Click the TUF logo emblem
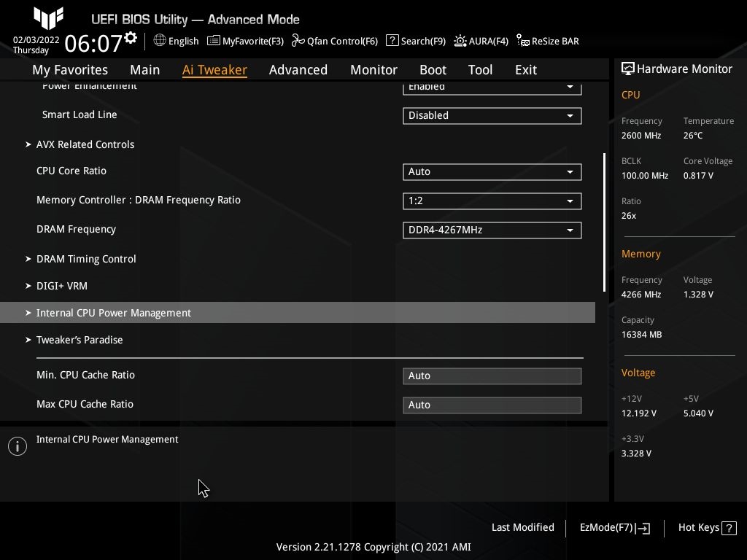Viewport: 747px width, 560px height. 49,18
